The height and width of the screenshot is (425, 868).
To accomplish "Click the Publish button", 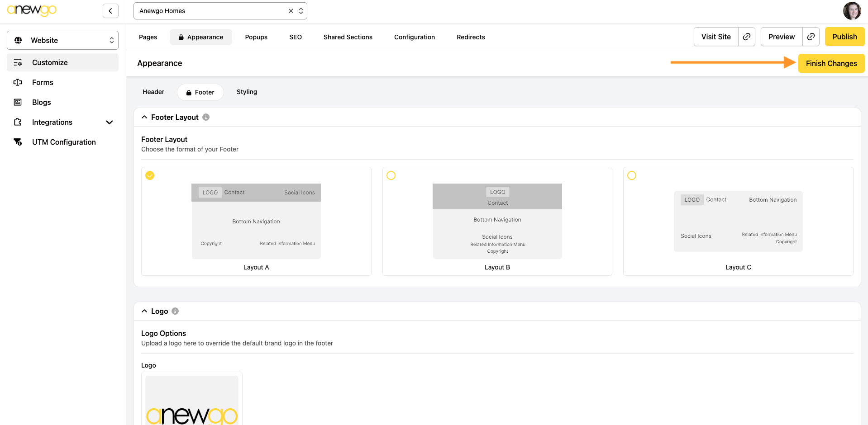I will coord(844,37).
